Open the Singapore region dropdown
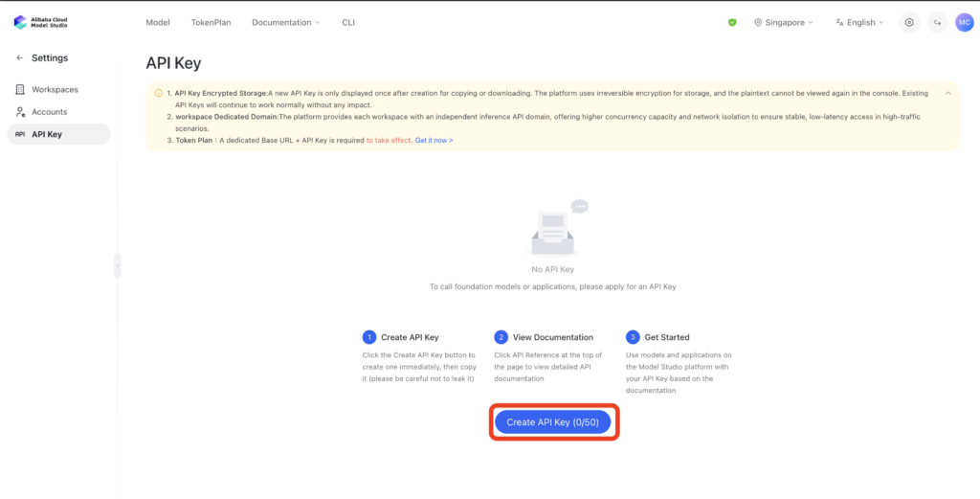The width and height of the screenshot is (980, 499). point(784,23)
